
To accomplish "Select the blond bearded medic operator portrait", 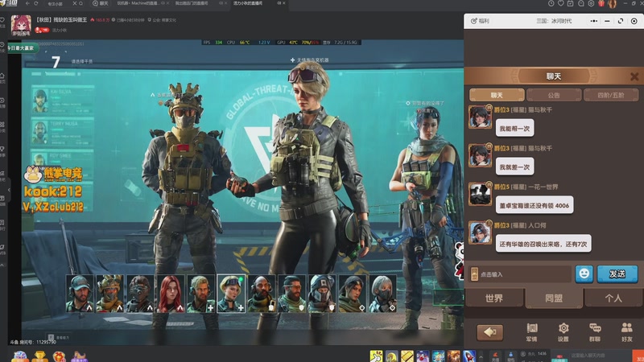I will click(x=200, y=294).
